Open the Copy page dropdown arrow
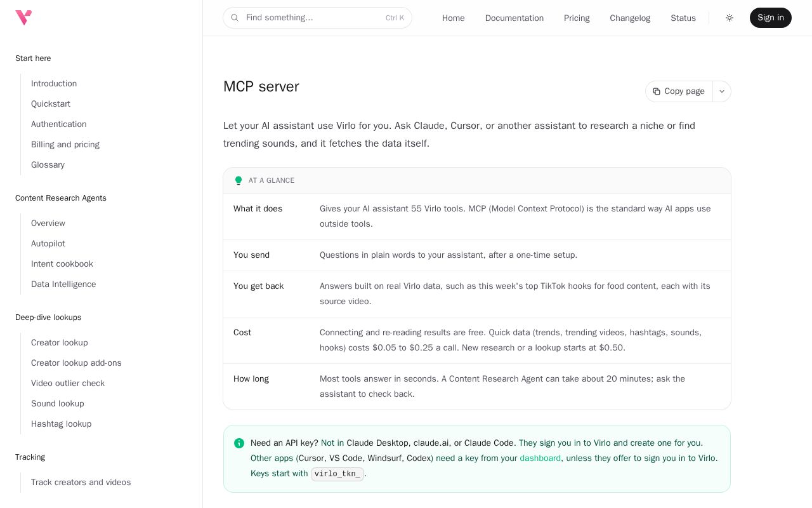This screenshot has height=508, width=812. (722, 91)
